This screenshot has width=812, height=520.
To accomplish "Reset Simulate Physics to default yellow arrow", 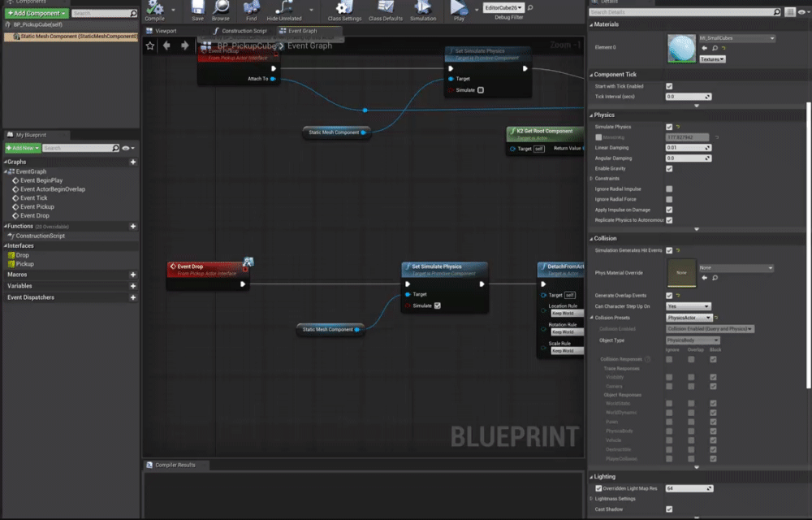I will tap(678, 127).
